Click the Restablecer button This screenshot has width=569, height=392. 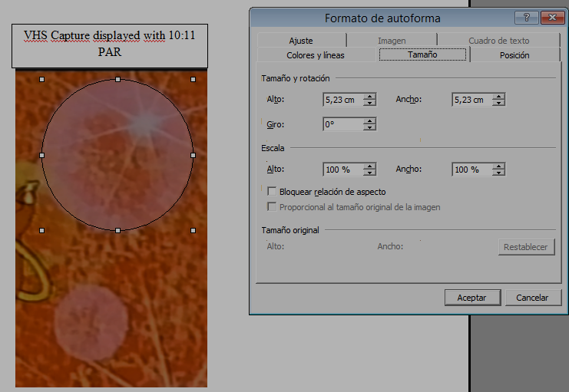tap(526, 247)
